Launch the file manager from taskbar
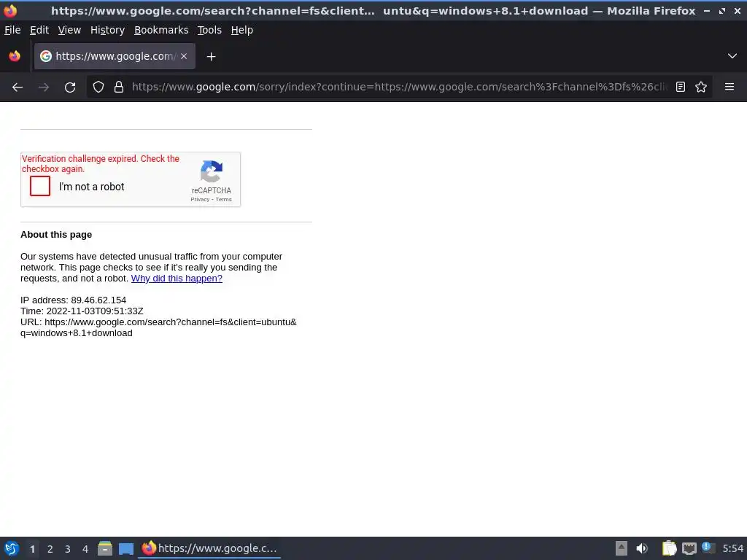Image resolution: width=747 pixels, height=560 pixels. 105,548
